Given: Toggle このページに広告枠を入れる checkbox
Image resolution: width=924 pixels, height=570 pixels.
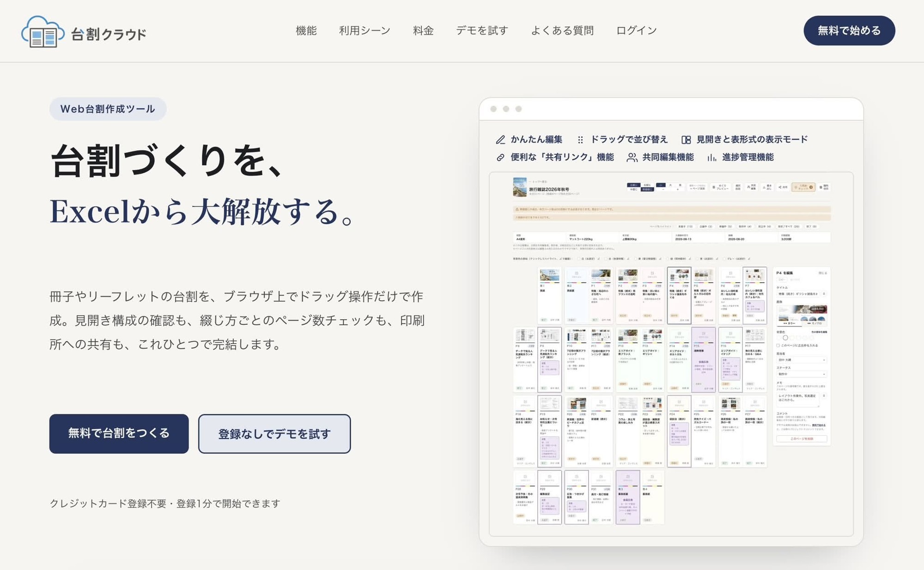Looking at the screenshot, I should (x=778, y=345).
